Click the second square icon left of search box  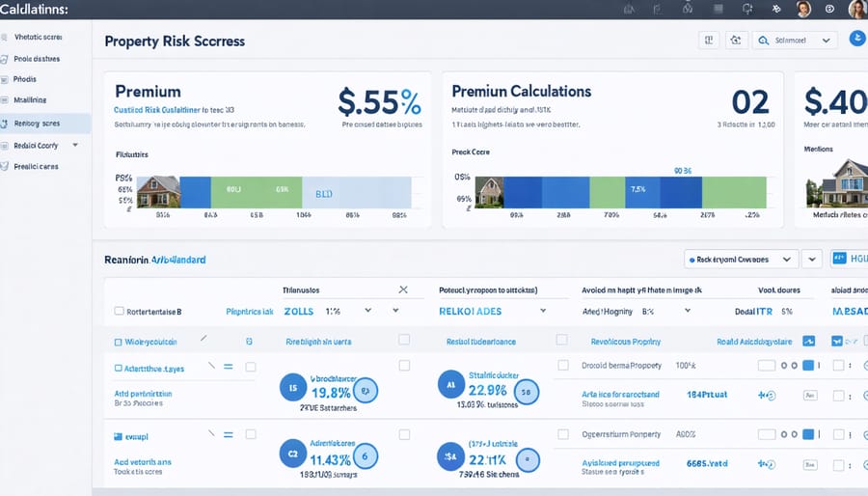click(x=736, y=41)
